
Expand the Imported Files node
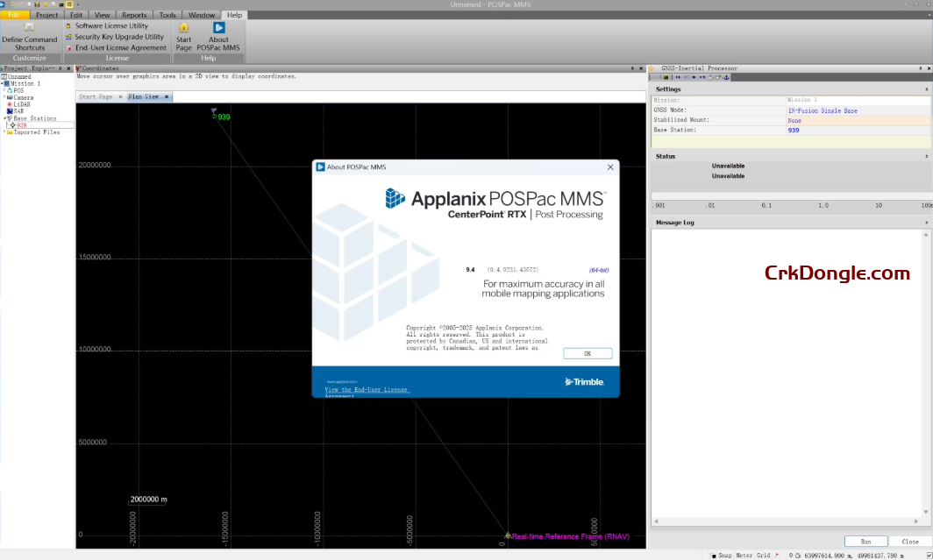pos(4,132)
